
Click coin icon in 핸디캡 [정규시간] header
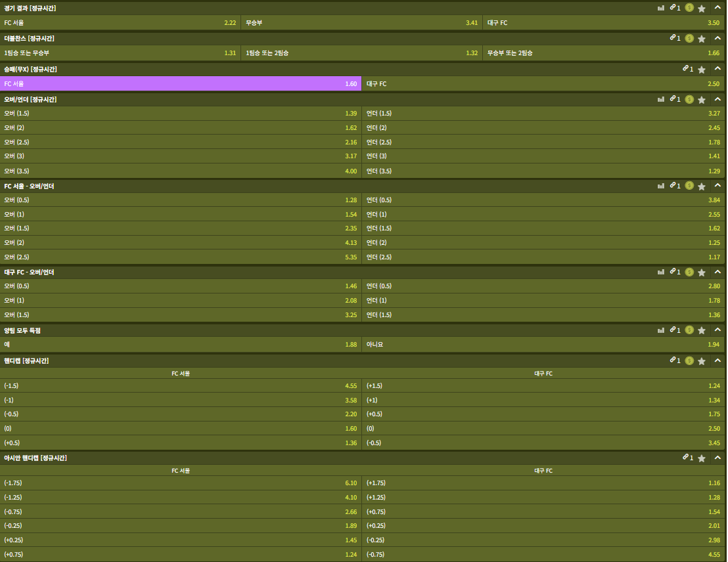coord(689,360)
